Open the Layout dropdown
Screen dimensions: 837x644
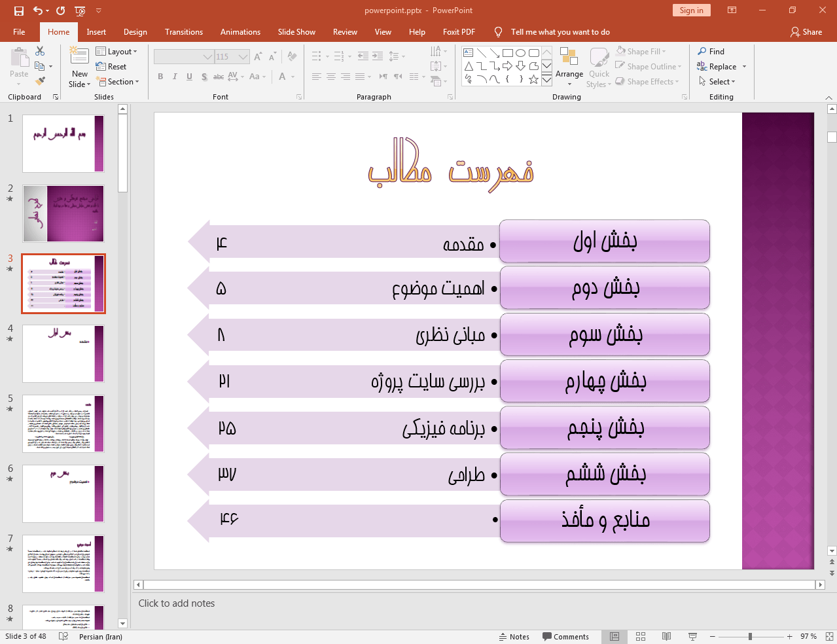pyautogui.click(x=116, y=51)
